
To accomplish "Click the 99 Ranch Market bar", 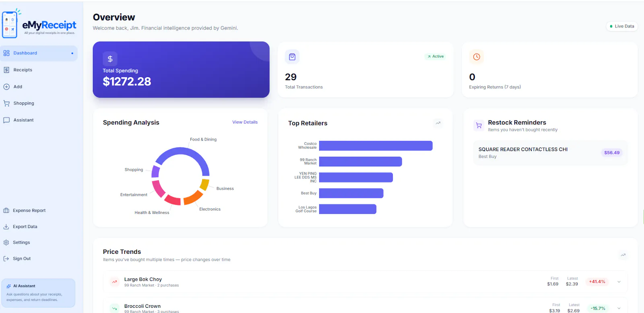I will (361, 162).
